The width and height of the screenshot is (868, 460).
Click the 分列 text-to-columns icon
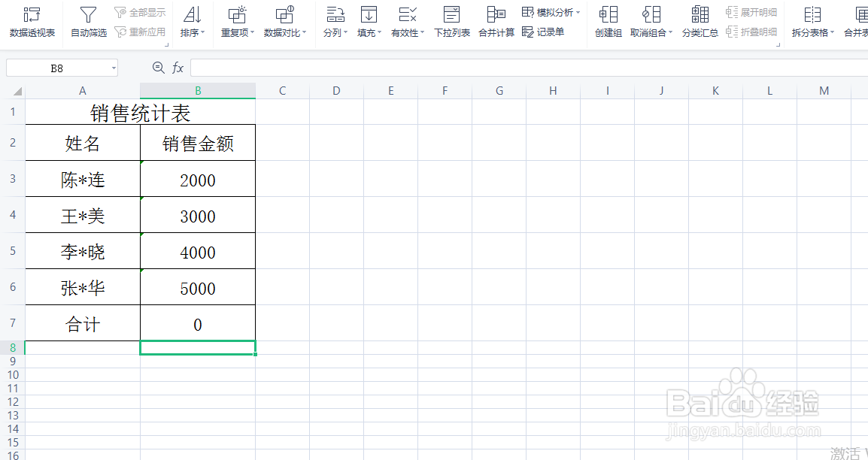point(335,14)
